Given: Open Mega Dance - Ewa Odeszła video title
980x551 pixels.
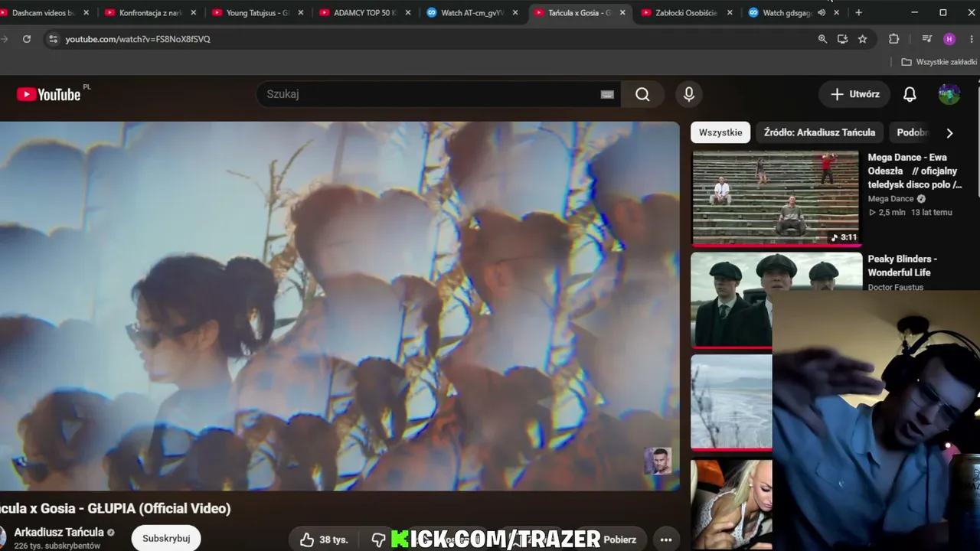Looking at the screenshot, I should pyautogui.click(x=914, y=171).
